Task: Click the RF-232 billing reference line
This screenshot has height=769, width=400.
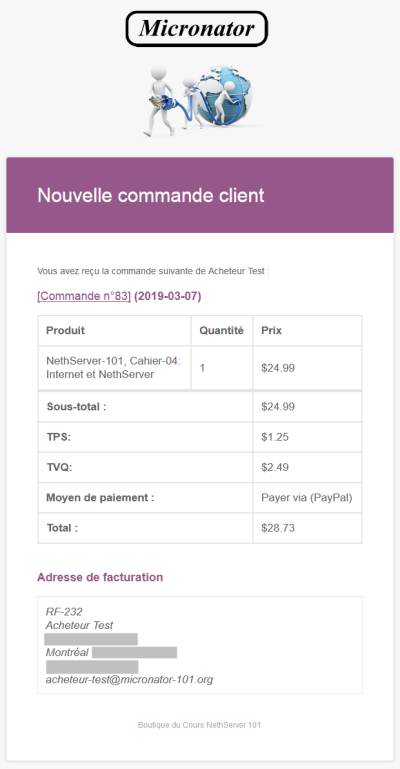Action: pyautogui.click(x=64, y=612)
